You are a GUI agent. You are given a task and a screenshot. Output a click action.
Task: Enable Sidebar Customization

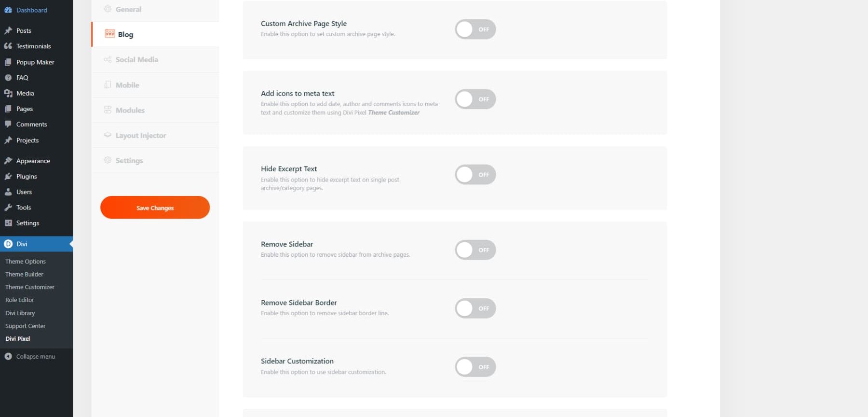[x=475, y=367]
